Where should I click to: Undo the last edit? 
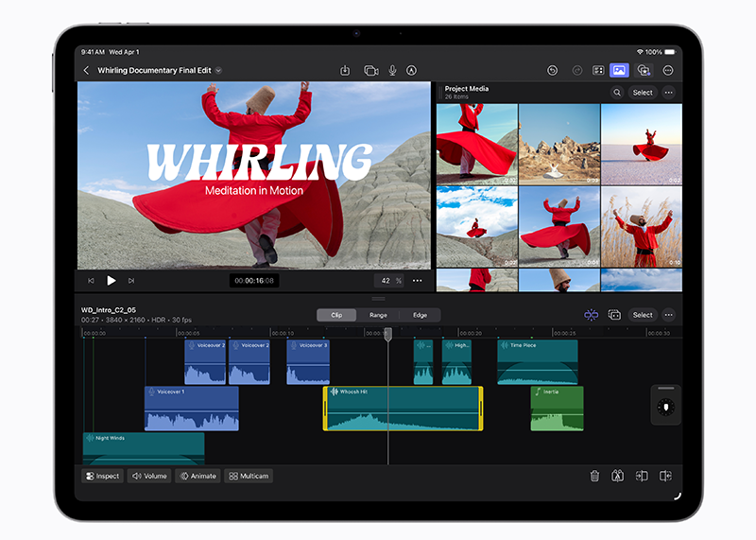(552, 70)
